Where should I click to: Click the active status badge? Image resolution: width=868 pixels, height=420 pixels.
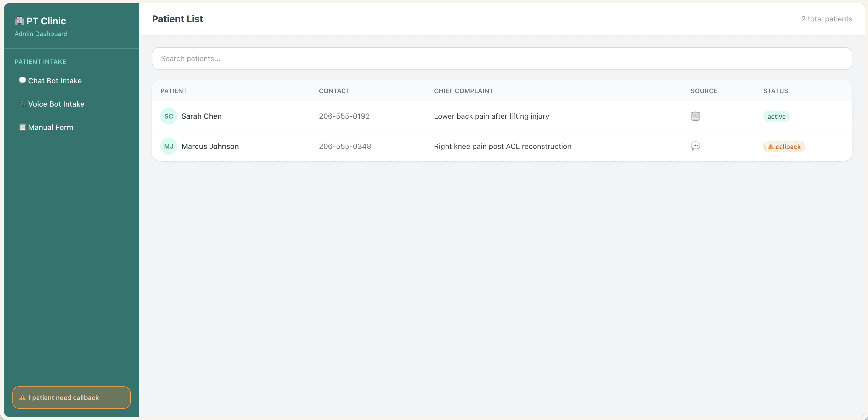(776, 116)
